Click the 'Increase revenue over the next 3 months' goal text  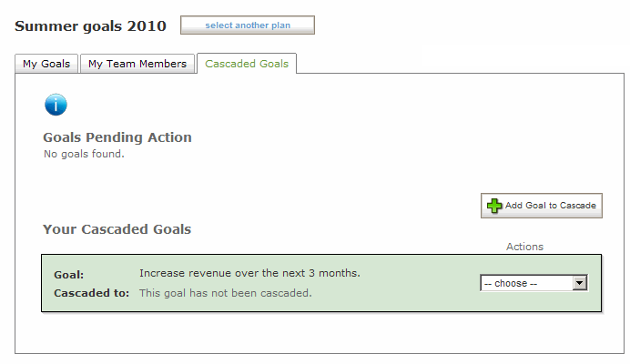[x=249, y=273]
